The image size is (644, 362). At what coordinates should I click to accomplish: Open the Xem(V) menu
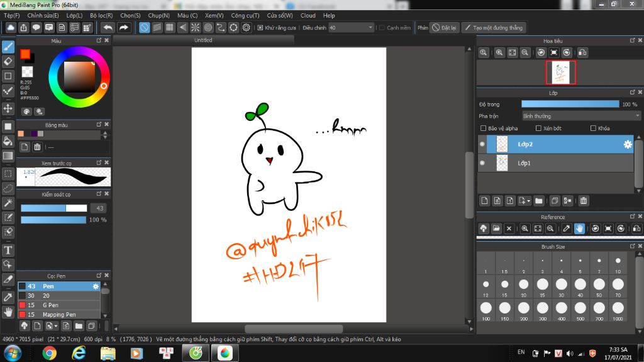coord(214,15)
